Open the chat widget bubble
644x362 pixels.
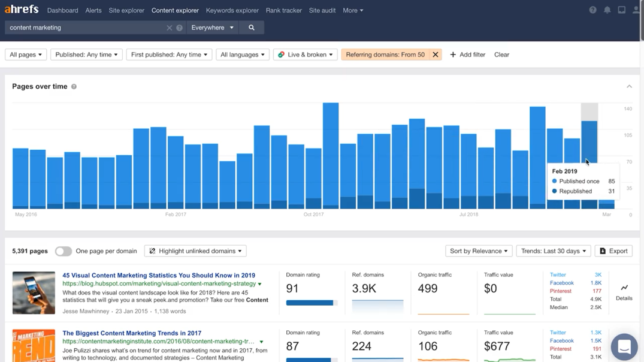[x=624, y=347]
